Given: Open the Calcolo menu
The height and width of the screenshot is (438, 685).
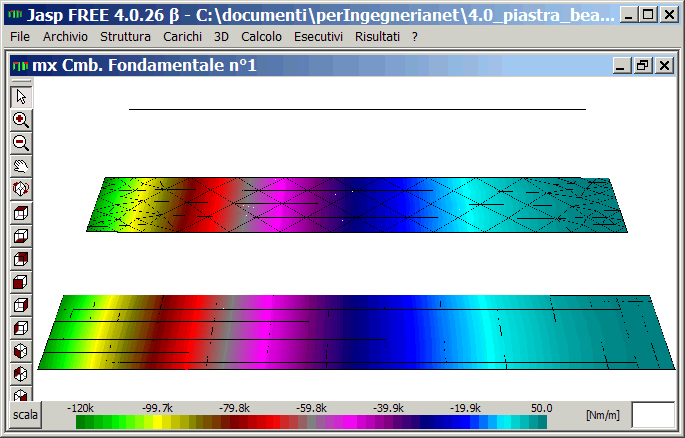Looking at the screenshot, I should pyautogui.click(x=261, y=37).
